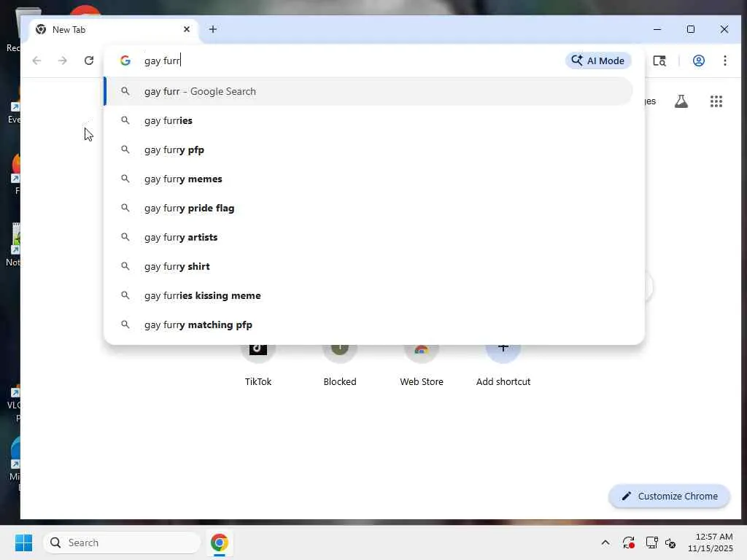Close the New Tab tab

click(187, 29)
